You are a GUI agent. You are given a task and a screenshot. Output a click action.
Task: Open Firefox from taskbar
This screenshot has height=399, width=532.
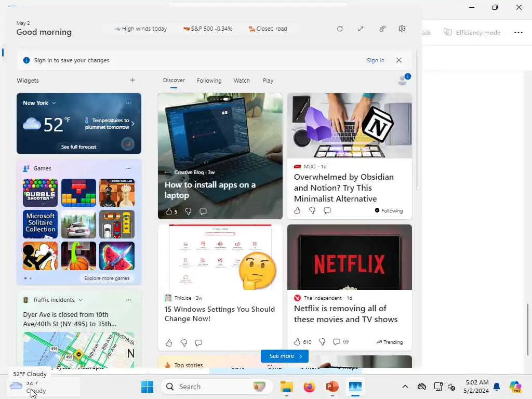point(309,387)
